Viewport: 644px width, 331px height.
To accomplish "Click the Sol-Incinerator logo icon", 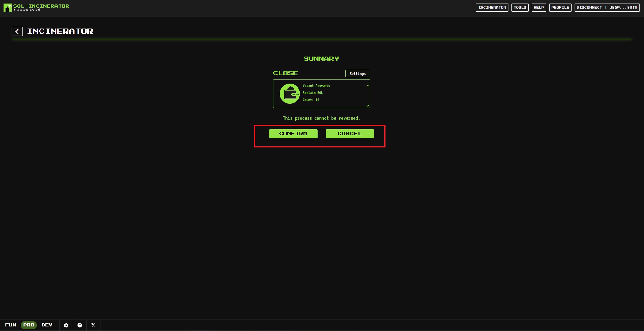I will (7, 8).
